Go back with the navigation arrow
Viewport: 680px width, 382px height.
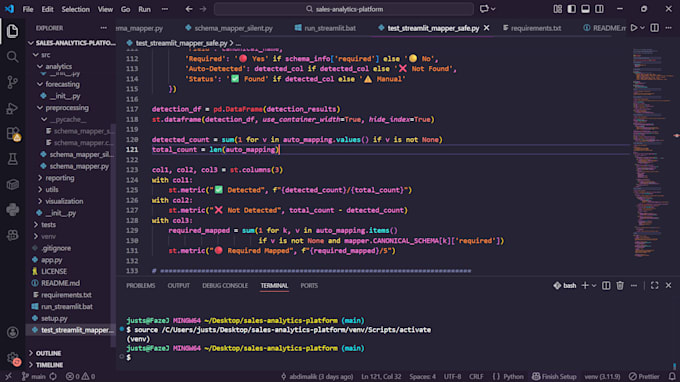[x=189, y=9]
